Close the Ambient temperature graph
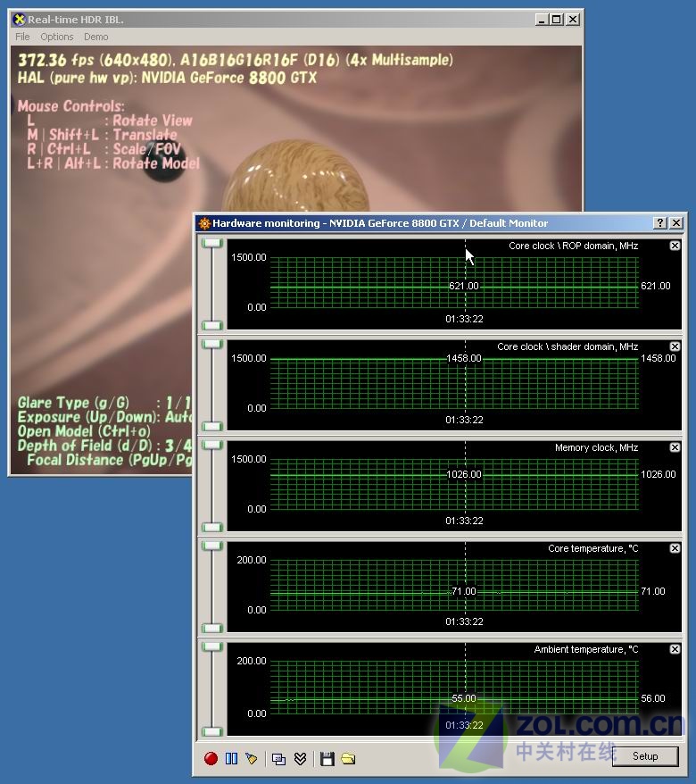Screen dimensions: 696x784 (675, 649)
